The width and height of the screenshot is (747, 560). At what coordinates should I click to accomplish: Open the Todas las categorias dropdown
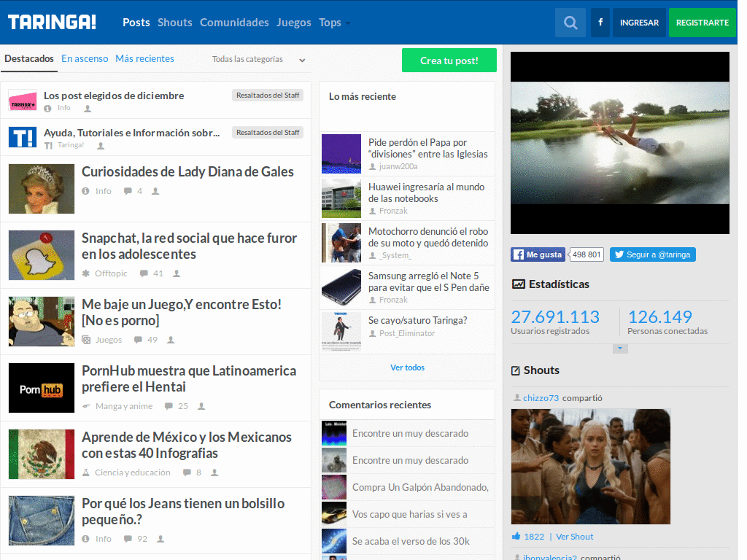[x=258, y=59]
